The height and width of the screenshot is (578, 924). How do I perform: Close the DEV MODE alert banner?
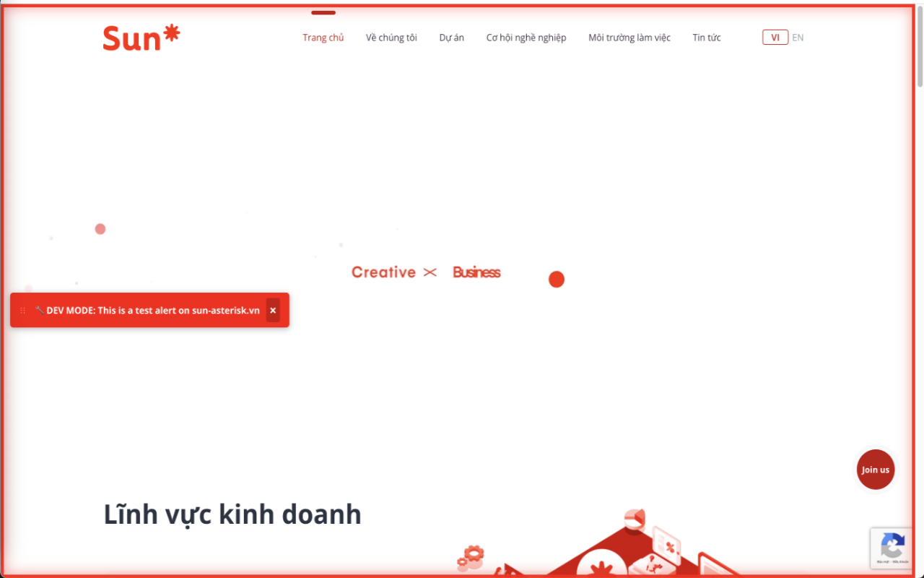tap(273, 310)
